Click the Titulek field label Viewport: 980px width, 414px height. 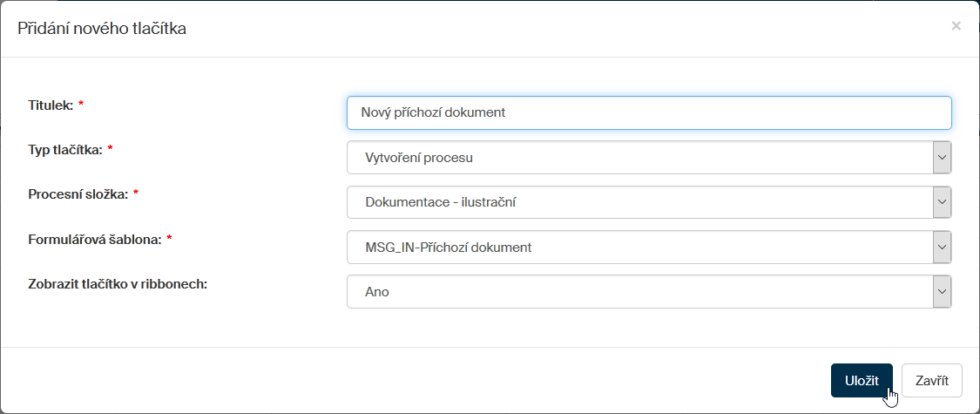[51, 105]
